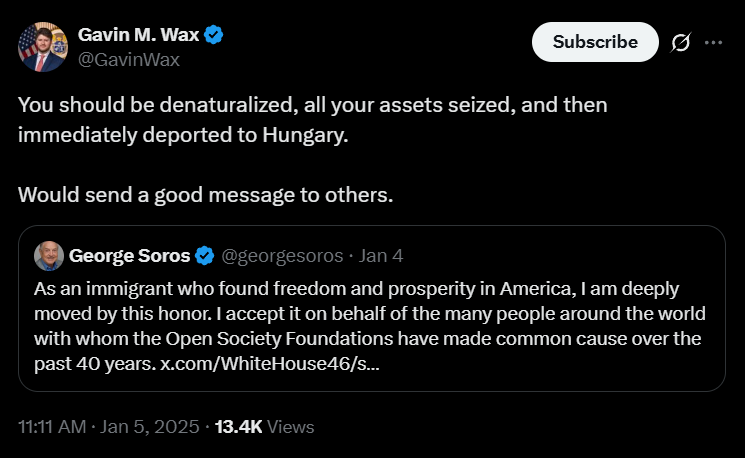Open the three-dot More options menu
745x458 pixels.
pyautogui.click(x=713, y=42)
